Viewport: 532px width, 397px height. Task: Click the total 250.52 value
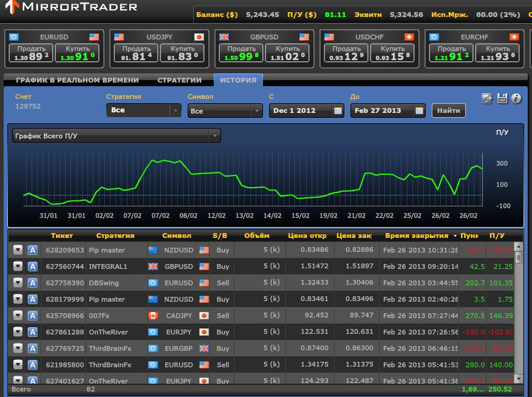pos(500,389)
